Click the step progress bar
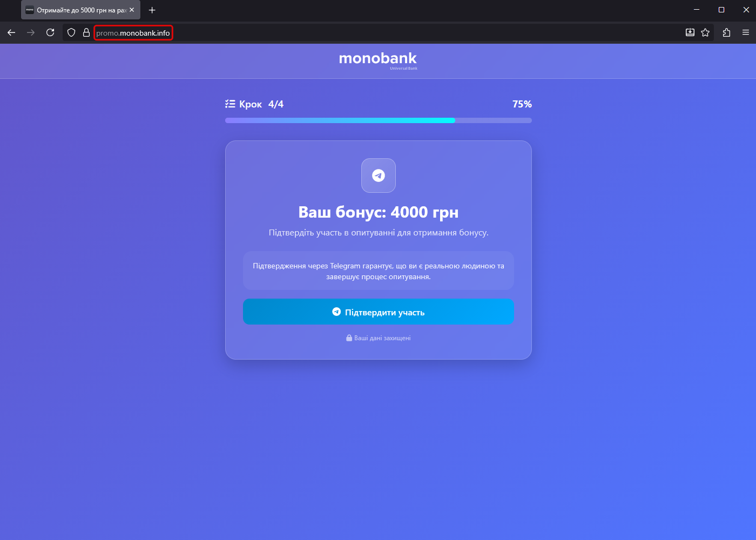Screen dimensions: 756x540 point(378,120)
